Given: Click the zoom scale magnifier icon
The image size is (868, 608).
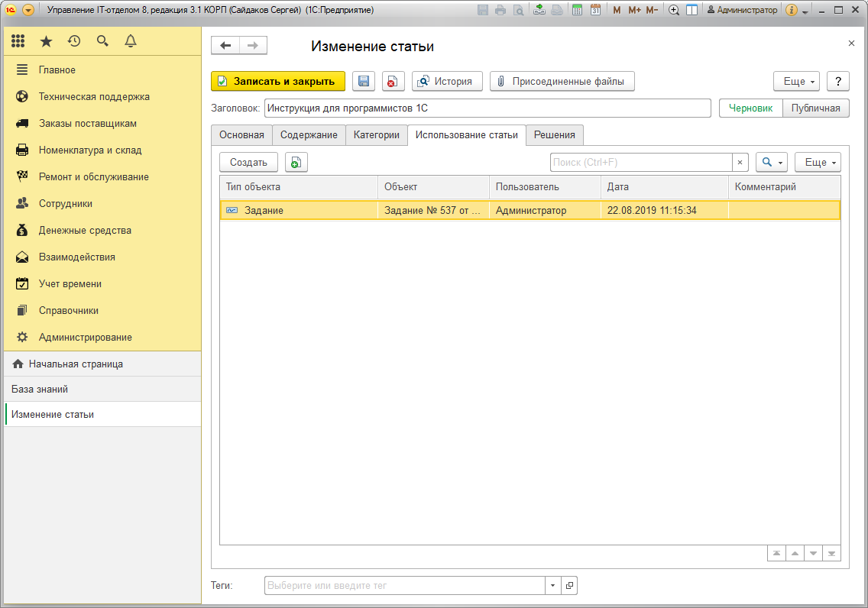Looking at the screenshot, I should tap(674, 10).
